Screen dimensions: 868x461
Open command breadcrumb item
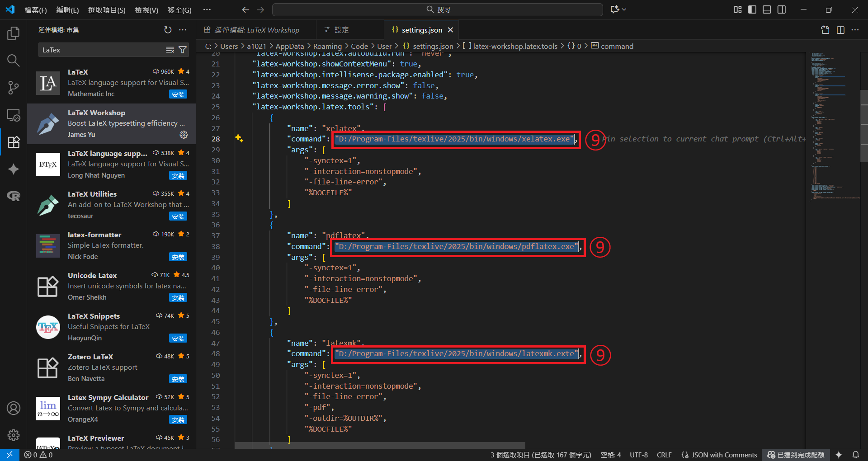point(612,46)
